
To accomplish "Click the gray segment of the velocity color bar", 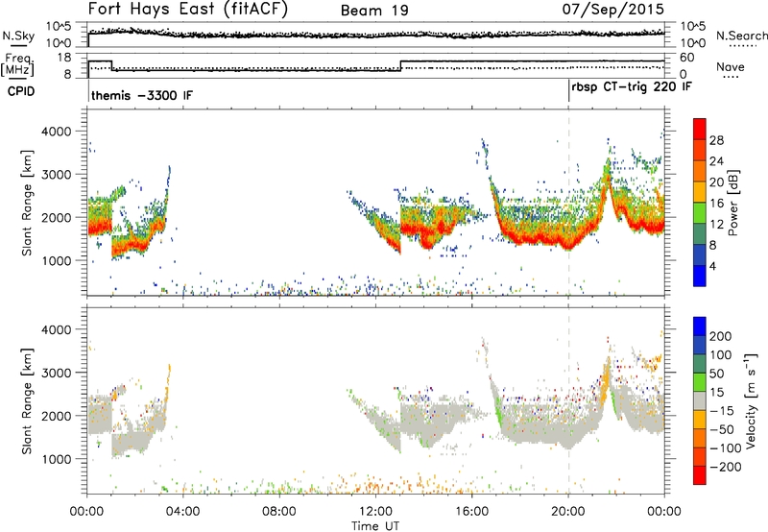I will [x=700, y=401].
